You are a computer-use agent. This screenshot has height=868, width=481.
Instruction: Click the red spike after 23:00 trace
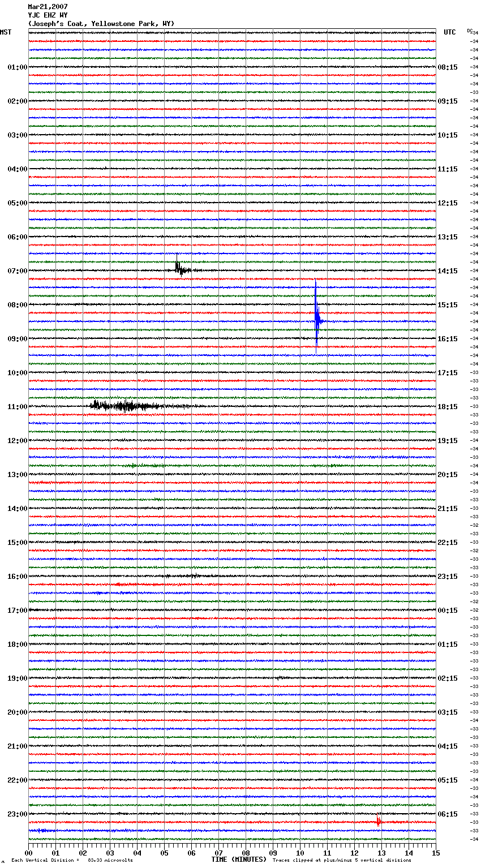379,820
